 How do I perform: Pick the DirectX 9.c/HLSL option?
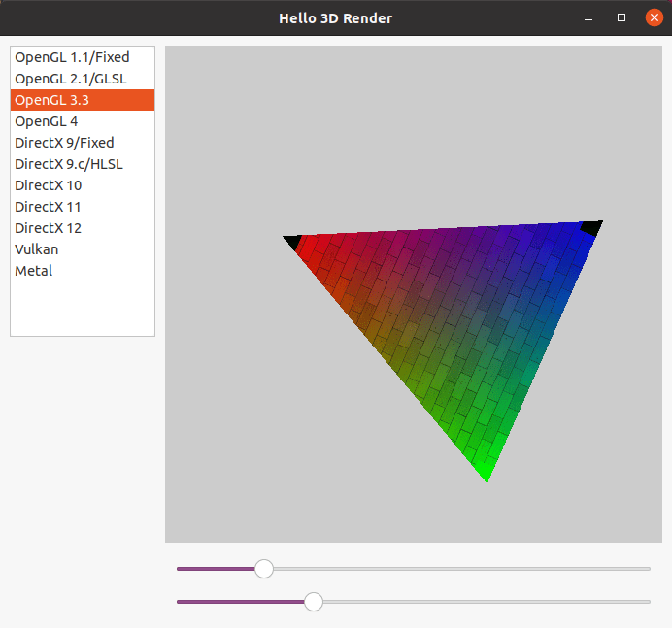pyautogui.click(x=69, y=164)
